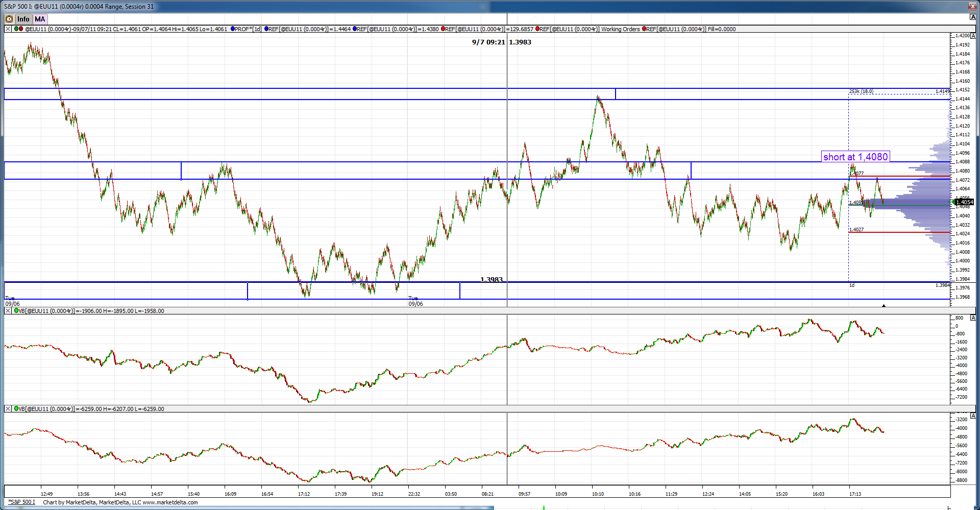Click the 1.4000 price axis label
Viewport: 980px width, 510px height.
point(962,261)
